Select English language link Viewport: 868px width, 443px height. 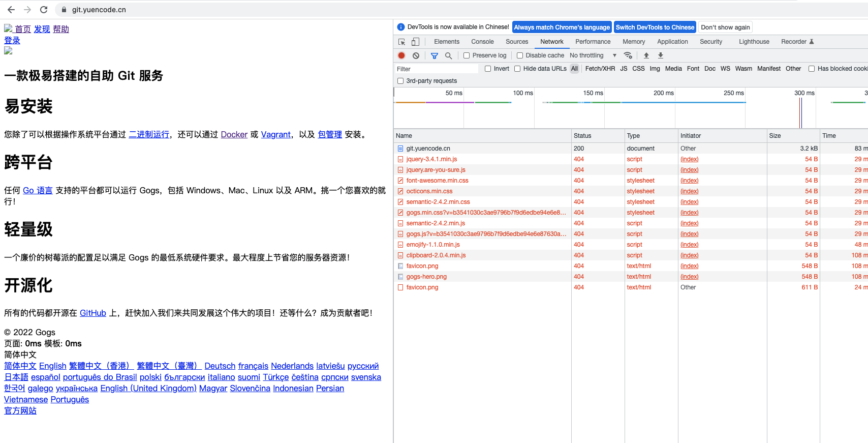(x=53, y=366)
